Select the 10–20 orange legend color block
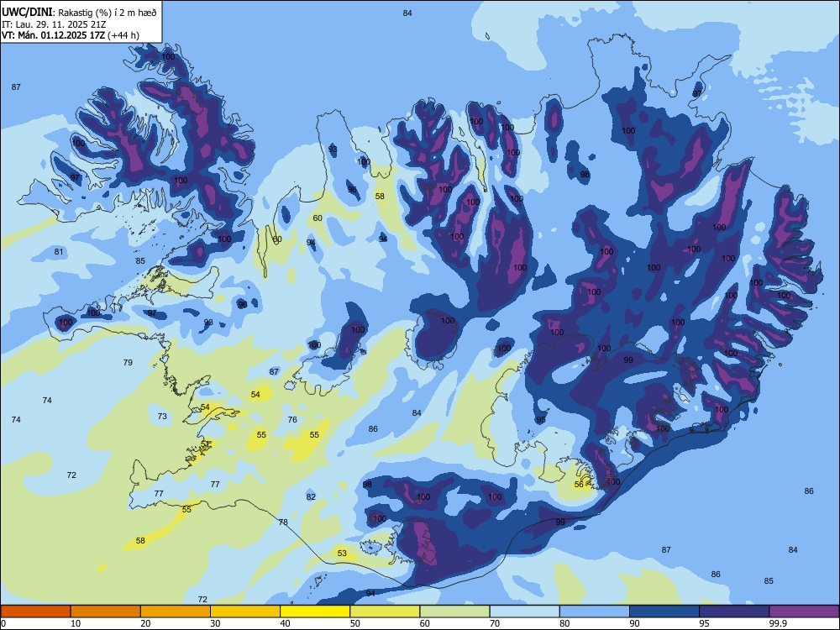This screenshot has width=840, height=630. [x=106, y=612]
